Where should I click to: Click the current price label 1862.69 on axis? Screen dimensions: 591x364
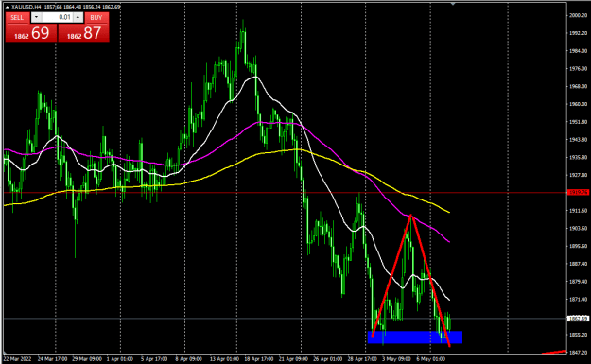point(578,319)
